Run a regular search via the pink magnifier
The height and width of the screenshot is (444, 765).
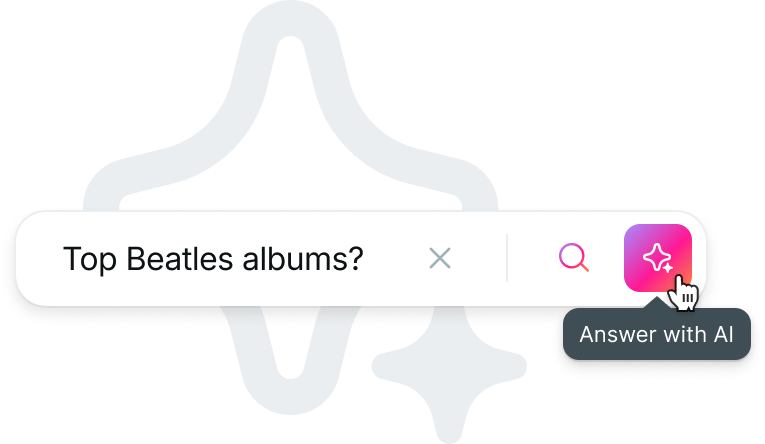point(574,257)
